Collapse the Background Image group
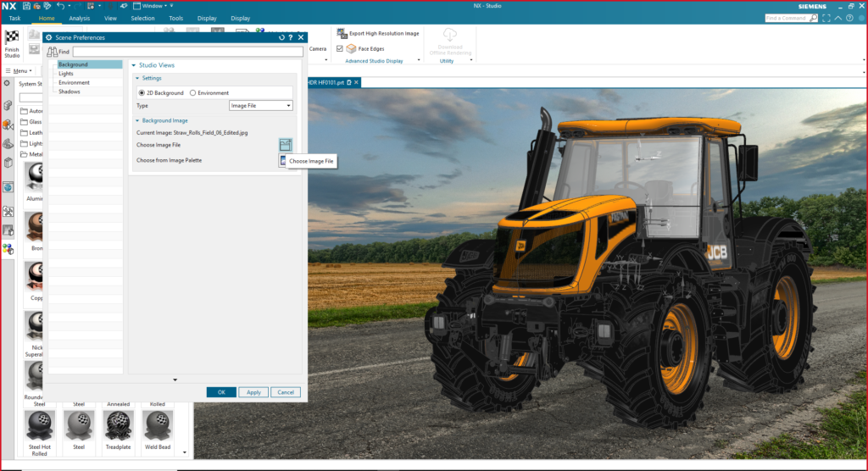This screenshot has width=868, height=471. coord(138,120)
